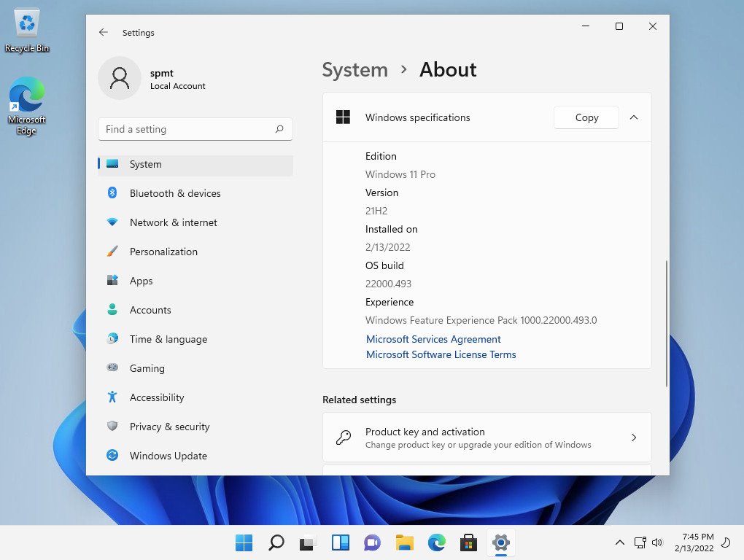The height and width of the screenshot is (560, 744).
Task: Open Microsoft Store from the taskbar
Action: point(469,542)
